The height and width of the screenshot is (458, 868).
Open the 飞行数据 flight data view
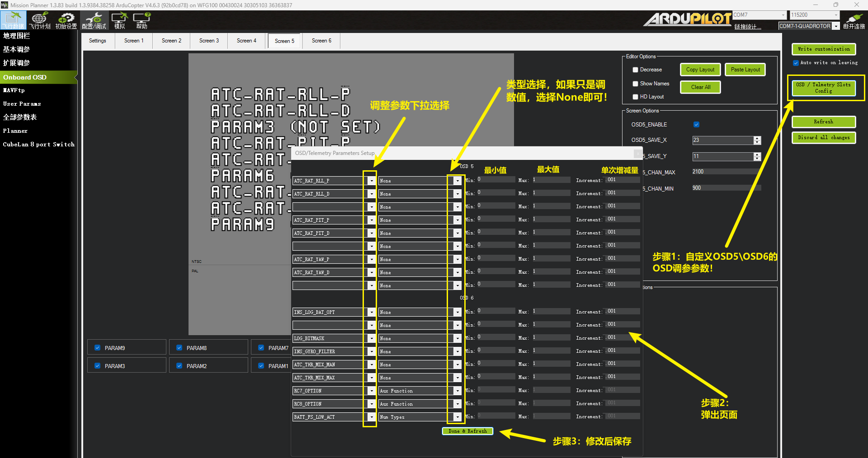[x=14, y=20]
